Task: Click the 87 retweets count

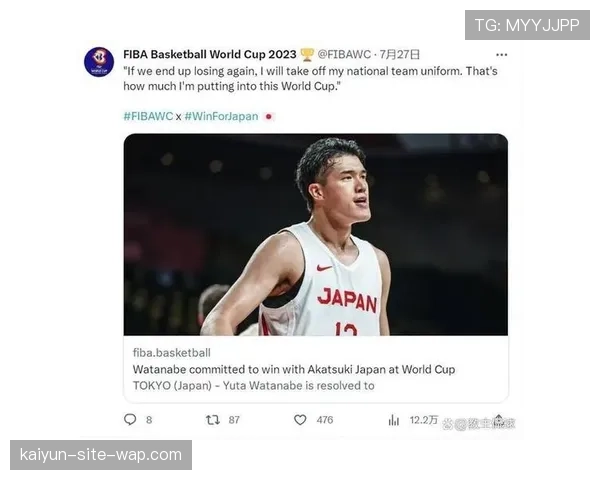Action: point(234,420)
